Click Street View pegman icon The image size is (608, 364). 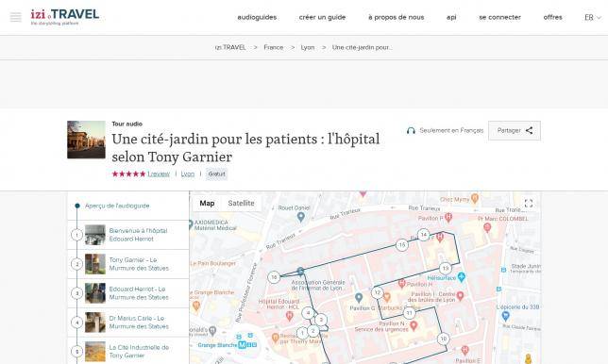pos(528,359)
